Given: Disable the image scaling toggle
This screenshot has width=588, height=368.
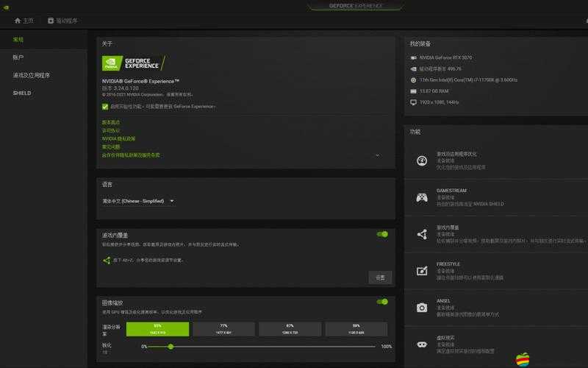Looking at the screenshot, I should tap(381, 302).
